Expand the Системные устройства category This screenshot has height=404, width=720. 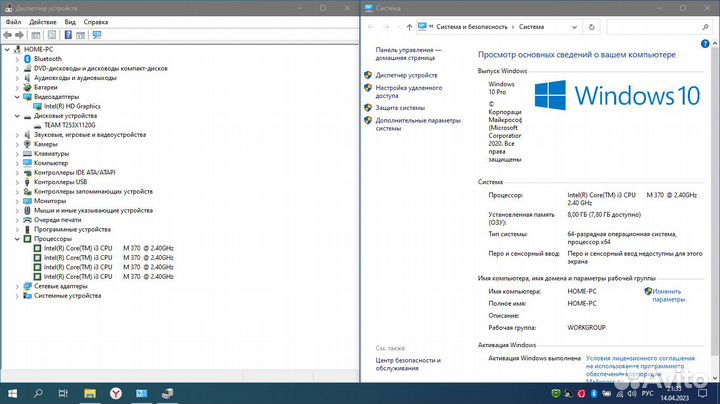pos(17,296)
